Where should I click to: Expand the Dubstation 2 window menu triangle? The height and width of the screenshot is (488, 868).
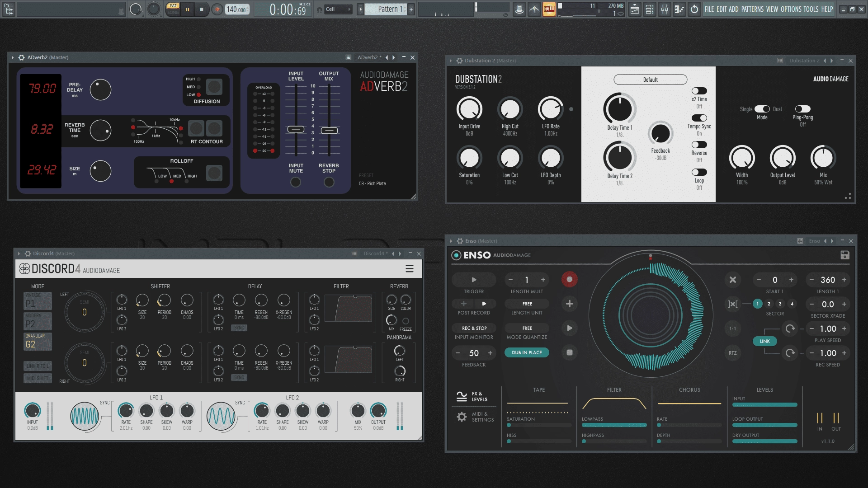tap(450, 61)
